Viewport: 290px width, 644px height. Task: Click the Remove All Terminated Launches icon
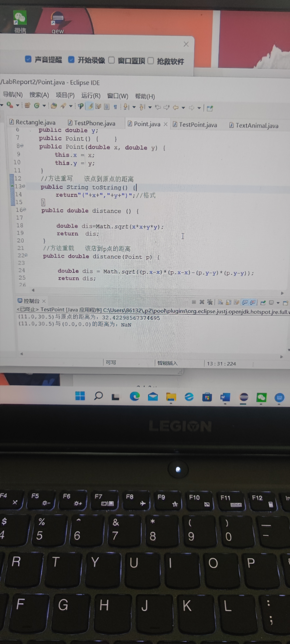tap(210, 302)
